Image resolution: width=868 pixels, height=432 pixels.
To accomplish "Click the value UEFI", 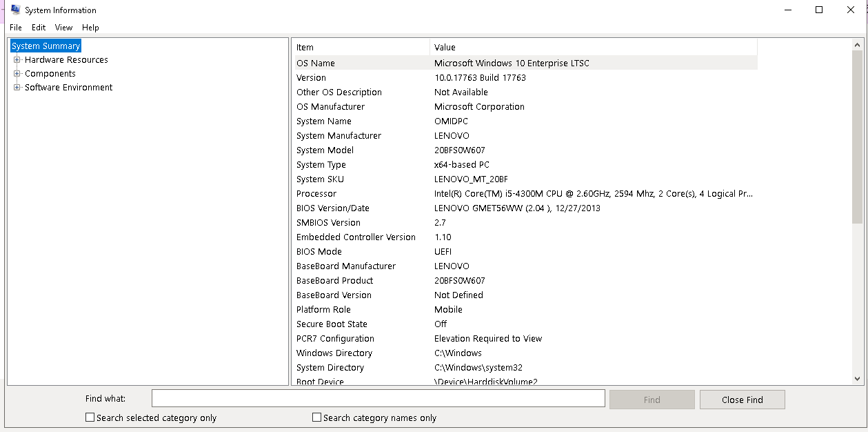I will 443,252.
